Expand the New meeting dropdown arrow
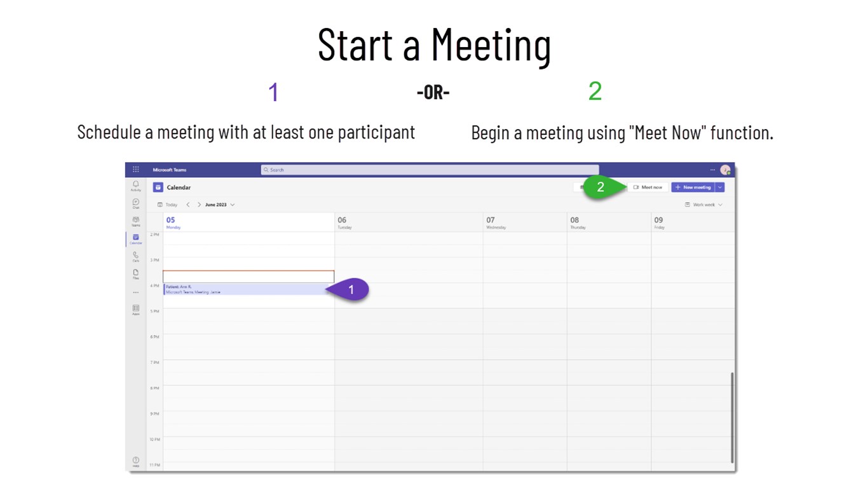The width and height of the screenshot is (868, 488). coord(720,187)
